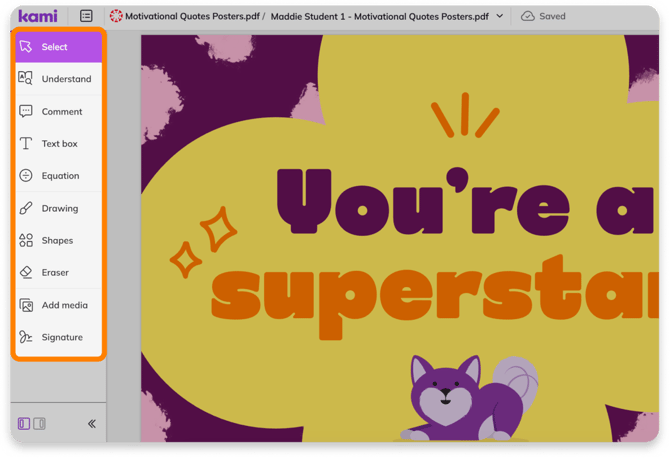Viewport: 670px width, 458px height.
Task: Click the Text box label
Action: 59,144
